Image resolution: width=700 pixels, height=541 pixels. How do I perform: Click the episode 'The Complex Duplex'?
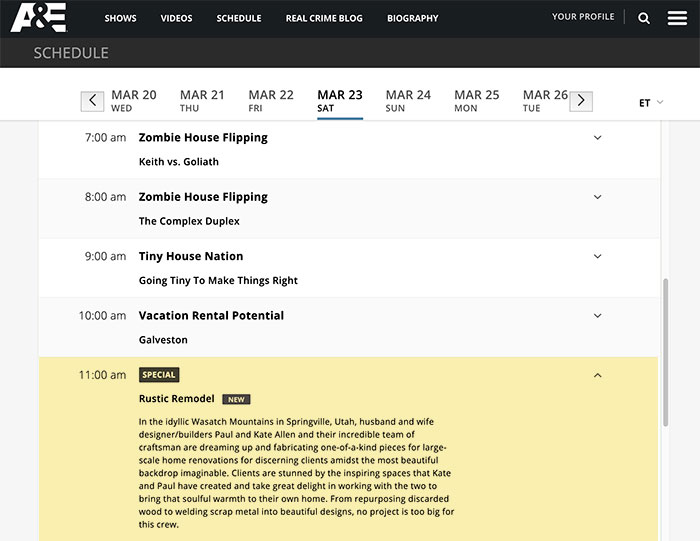tap(189, 221)
